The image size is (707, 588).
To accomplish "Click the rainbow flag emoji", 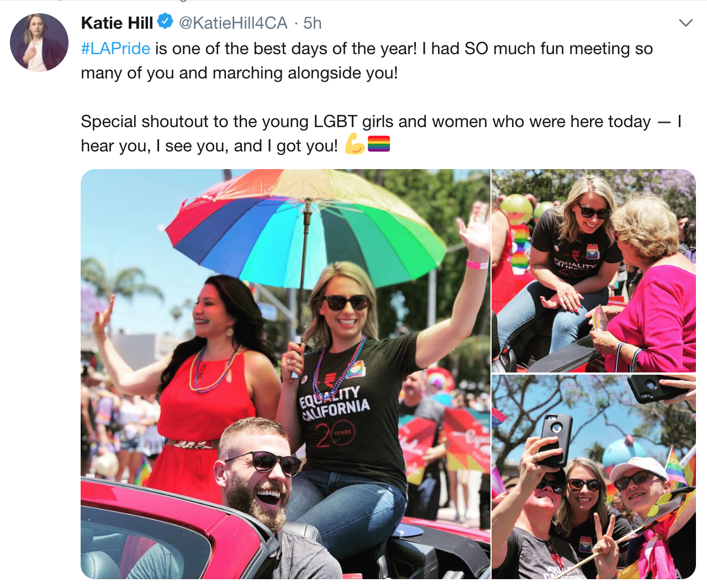I will pyautogui.click(x=379, y=144).
